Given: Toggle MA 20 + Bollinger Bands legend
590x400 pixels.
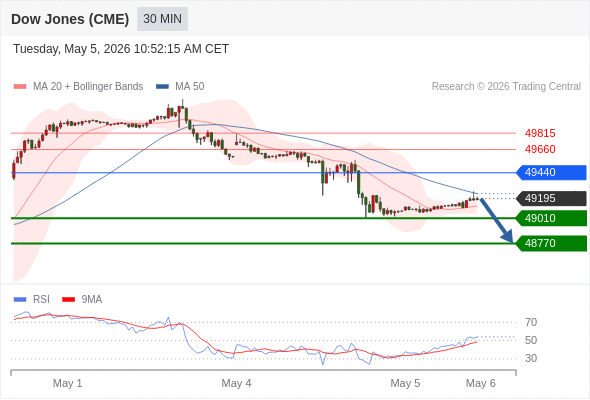Looking at the screenshot, I should click(78, 87).
